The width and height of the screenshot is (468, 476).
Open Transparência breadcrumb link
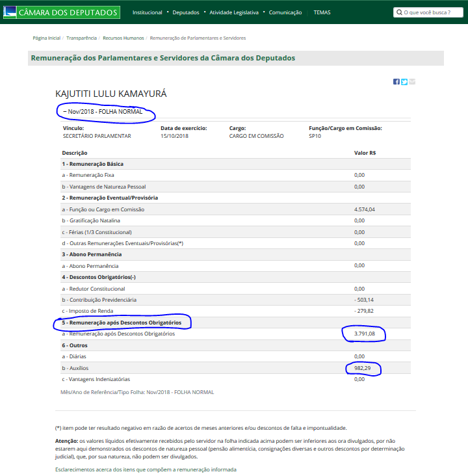pyautogui.click(x=83, y=38)
